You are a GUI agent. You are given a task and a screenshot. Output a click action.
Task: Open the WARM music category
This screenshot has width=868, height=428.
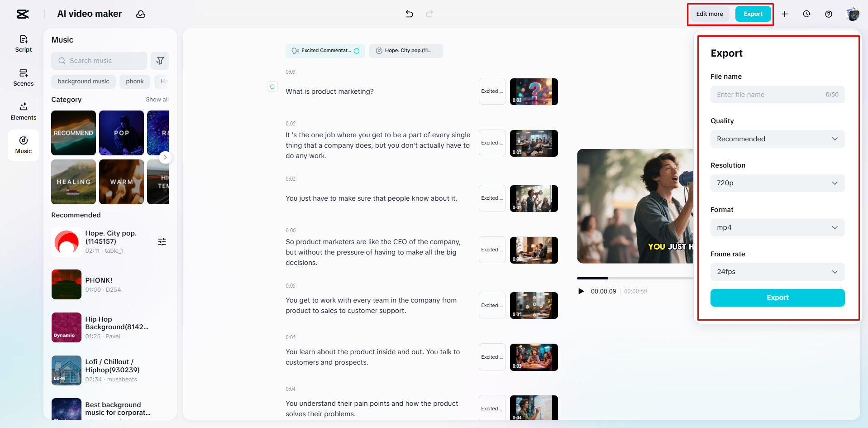click(x=121, y=182)
